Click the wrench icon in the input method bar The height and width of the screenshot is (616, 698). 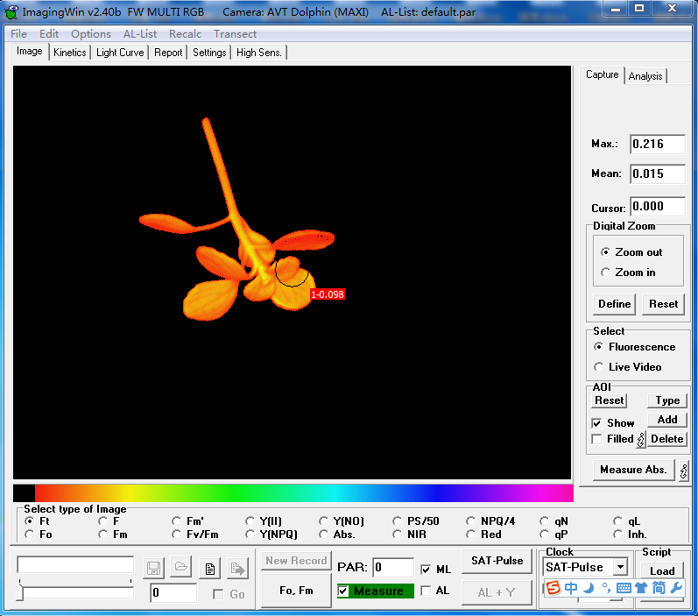point(675,588)
